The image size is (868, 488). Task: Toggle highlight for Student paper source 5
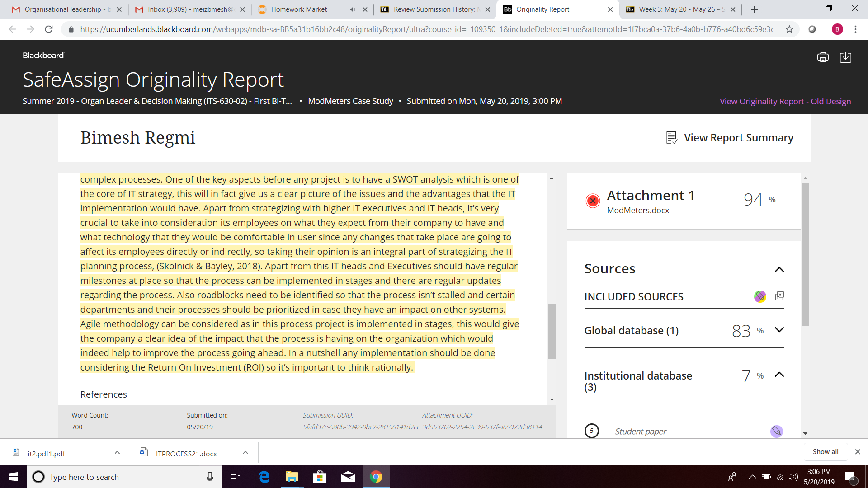(x=776, y=431)
